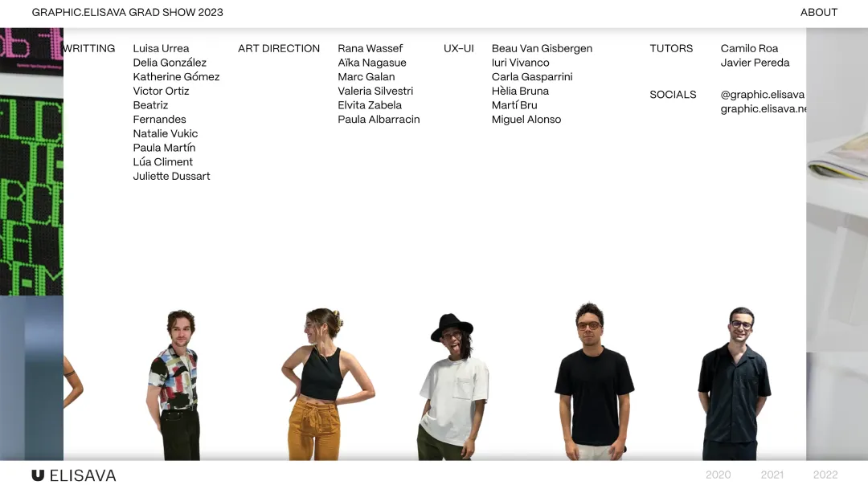
Task: Click the blue-grey image at bottom left
Action: 31,377
